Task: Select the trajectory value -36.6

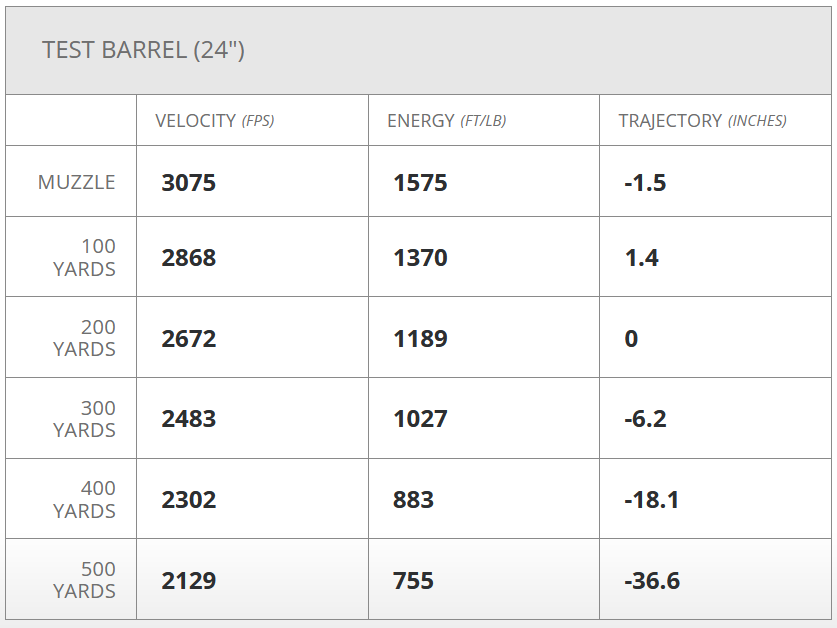Action: (652, 581)
